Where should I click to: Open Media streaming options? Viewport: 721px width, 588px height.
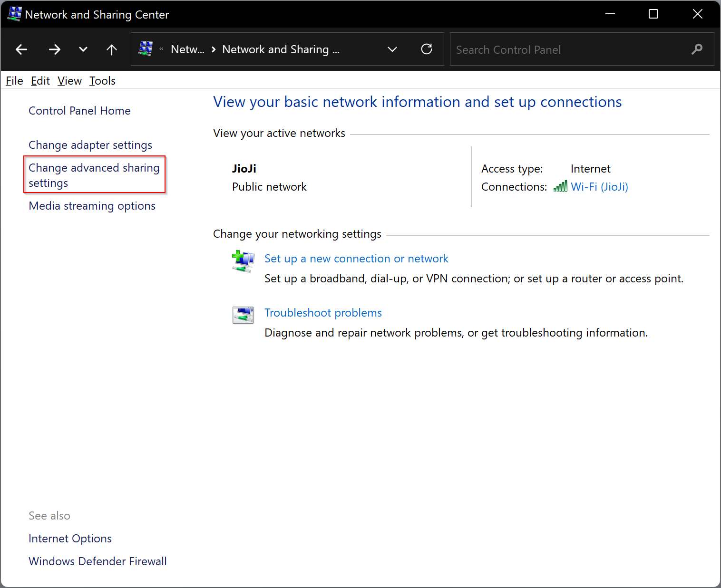tap(92, 206)
